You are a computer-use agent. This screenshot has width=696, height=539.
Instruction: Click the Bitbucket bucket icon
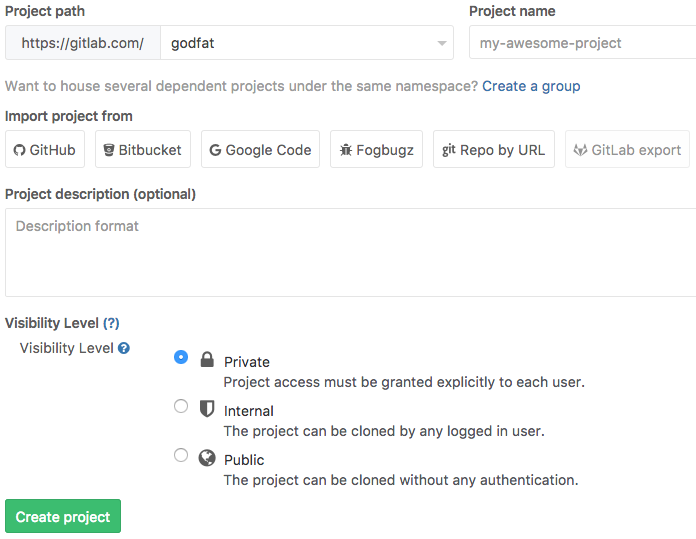point(109,150)
